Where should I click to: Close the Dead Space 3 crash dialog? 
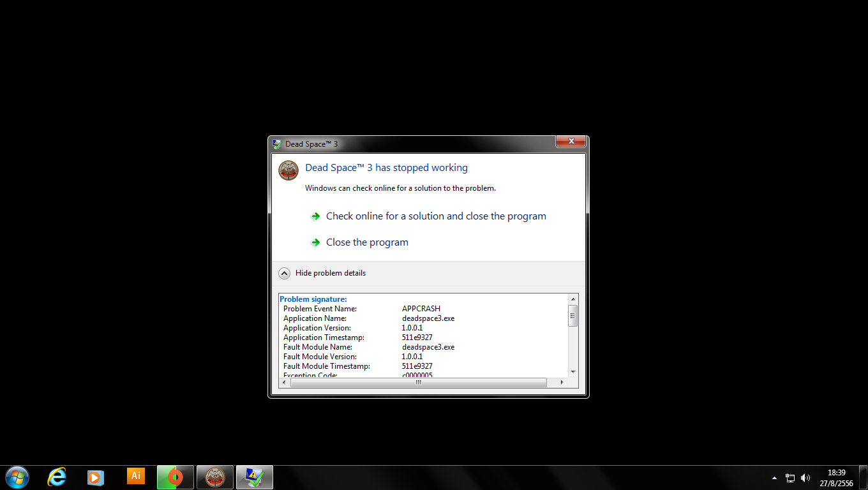click(x=571, y=141)
